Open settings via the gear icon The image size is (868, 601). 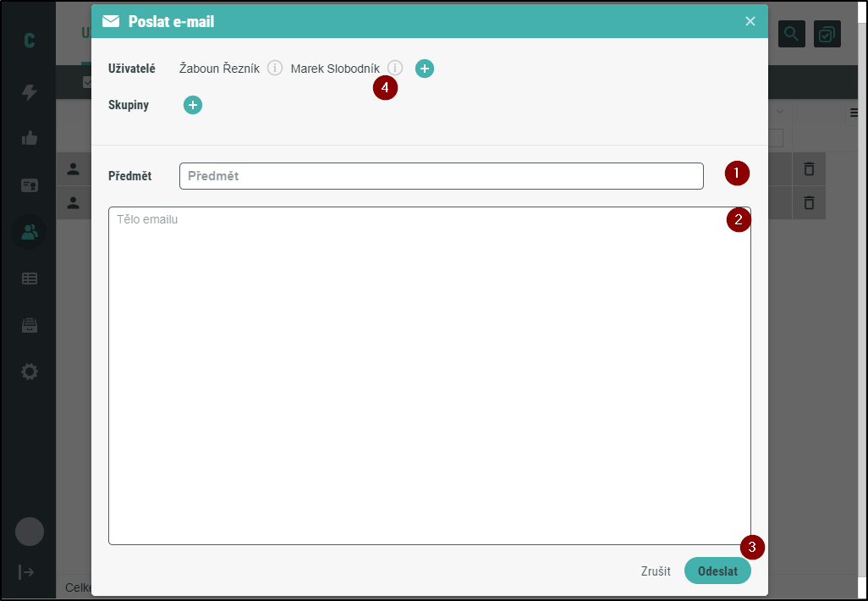[x=30, y=372]
